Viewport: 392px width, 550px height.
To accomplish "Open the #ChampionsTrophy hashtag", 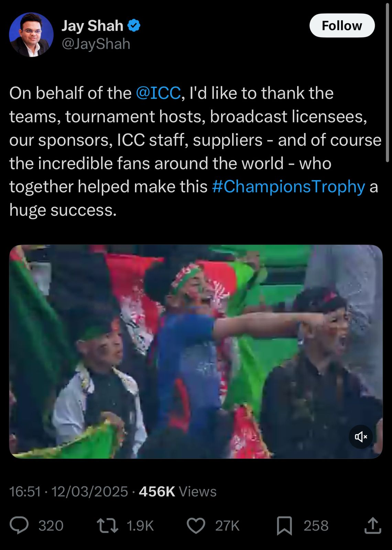I will point(288,187).
